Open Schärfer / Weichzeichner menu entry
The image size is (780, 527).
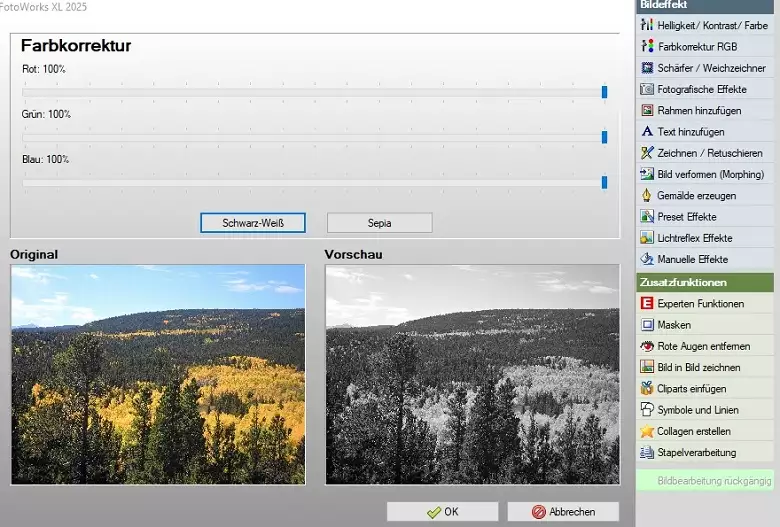tap(705, 67)
